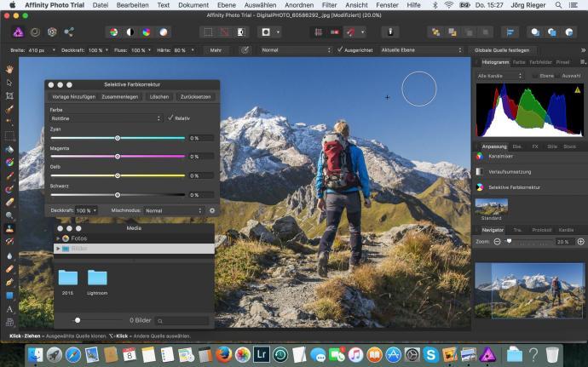Select the Crop tool
588x367 pixels.
[9, 95]
